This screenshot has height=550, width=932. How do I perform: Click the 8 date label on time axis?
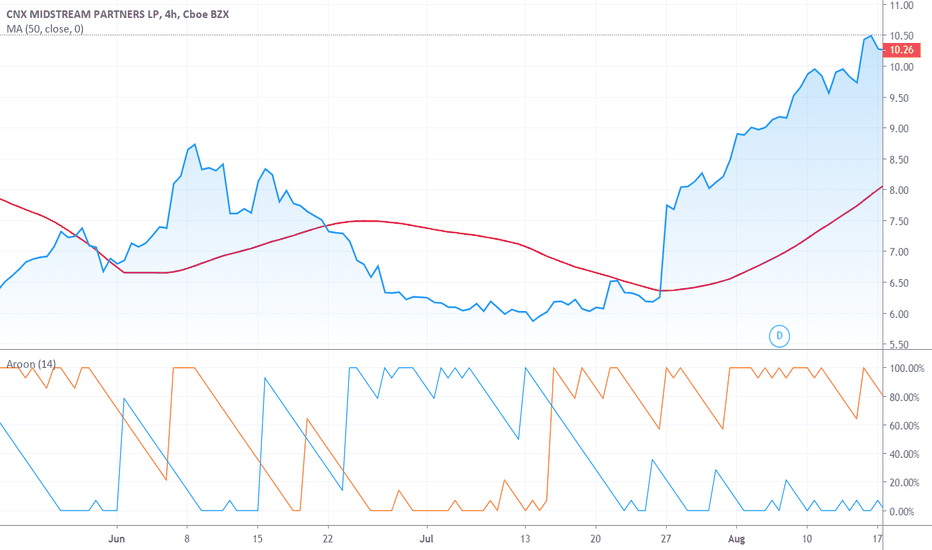click(x=187, y=539)
